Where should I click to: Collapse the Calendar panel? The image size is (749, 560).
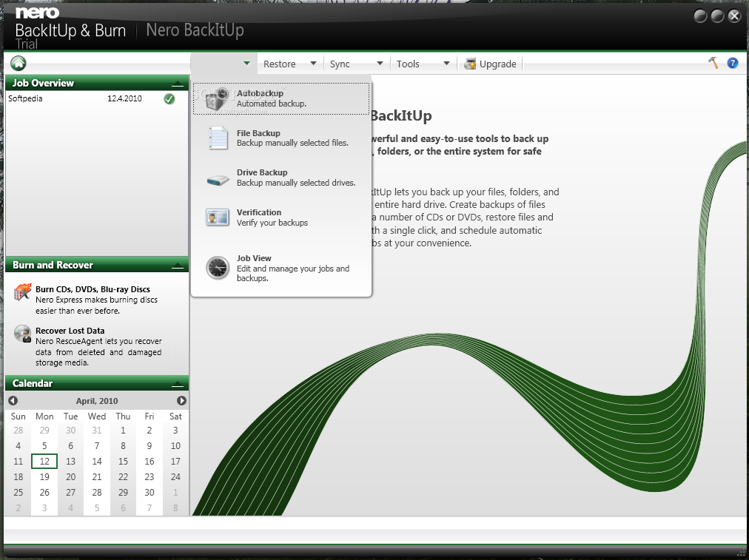(x=177, y=385)
